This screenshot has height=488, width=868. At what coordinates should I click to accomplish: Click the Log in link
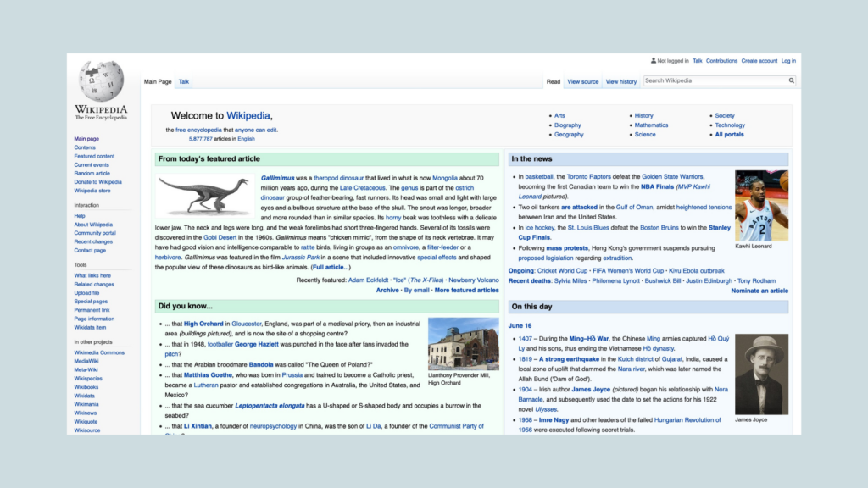tap(788, 61)
